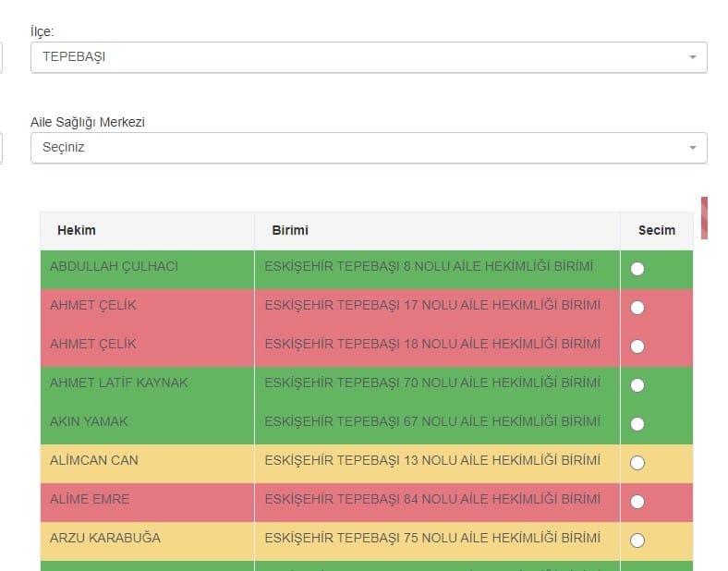Click the Hekim column header
The width and height of the screenshot is (728, 571).
[x=77, y=230]
